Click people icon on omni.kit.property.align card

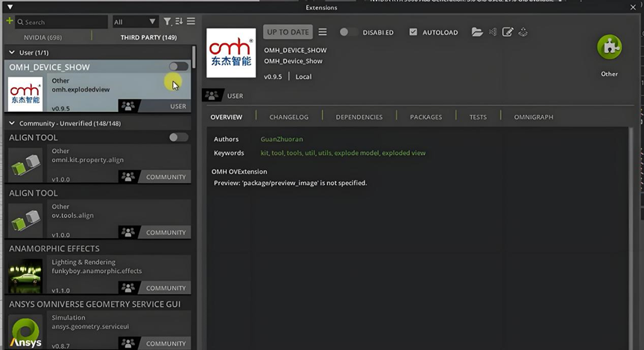point(128,177)
